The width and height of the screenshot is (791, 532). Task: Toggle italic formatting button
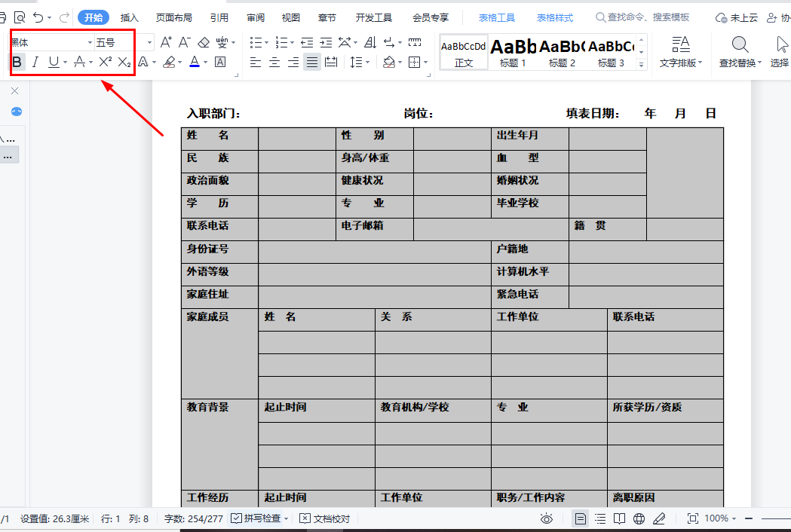(35, 62)
